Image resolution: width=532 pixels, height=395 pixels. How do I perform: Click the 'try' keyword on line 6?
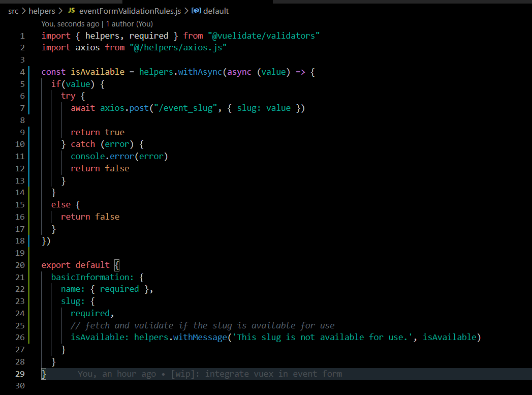coord(68,96)
